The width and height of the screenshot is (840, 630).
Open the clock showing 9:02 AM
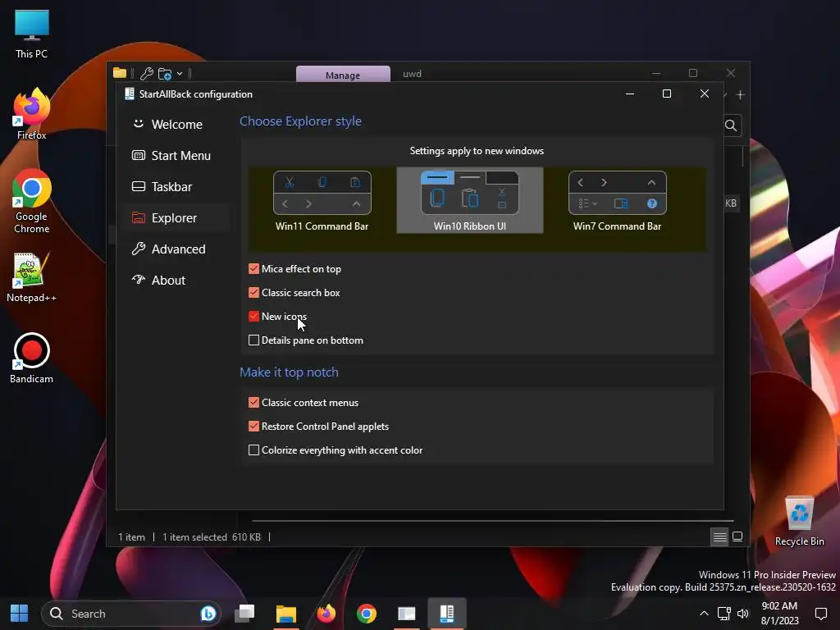click(x=779, y=614)
